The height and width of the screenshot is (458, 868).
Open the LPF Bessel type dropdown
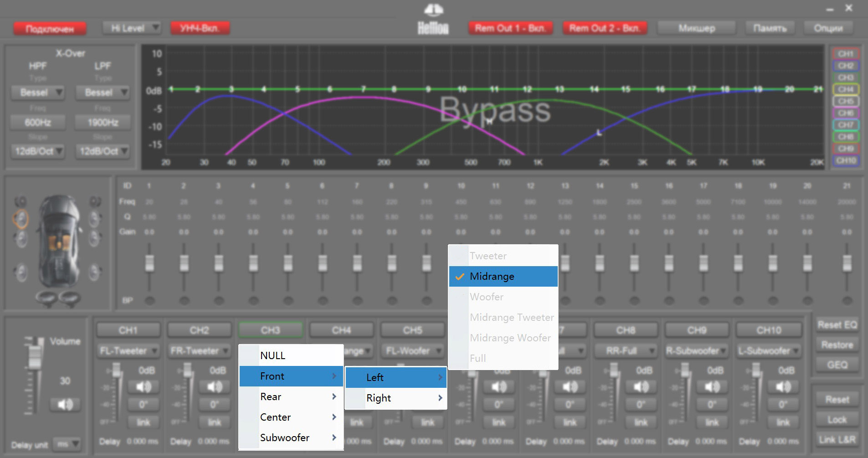tap(103, 93)
